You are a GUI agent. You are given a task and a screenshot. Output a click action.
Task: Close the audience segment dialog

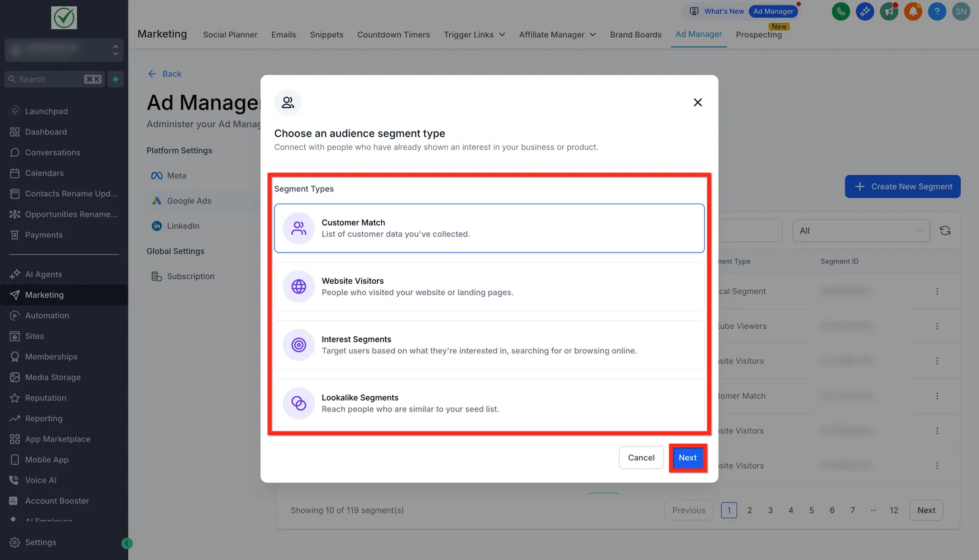pyautogui.click(x=698, y=102)
